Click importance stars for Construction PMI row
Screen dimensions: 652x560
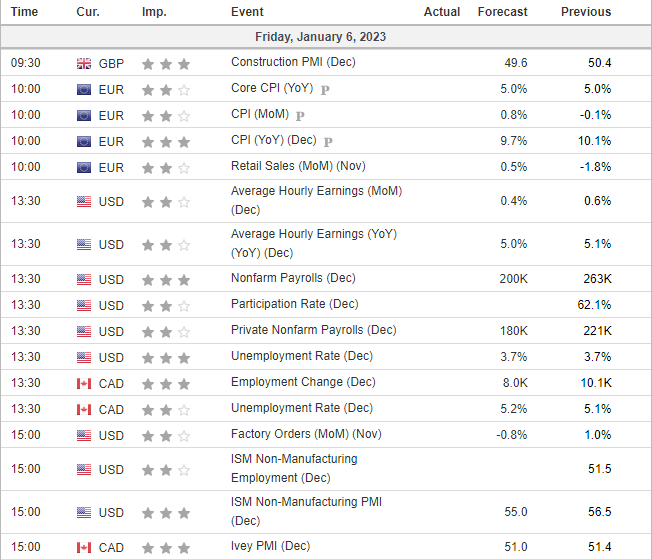[166, 64]
